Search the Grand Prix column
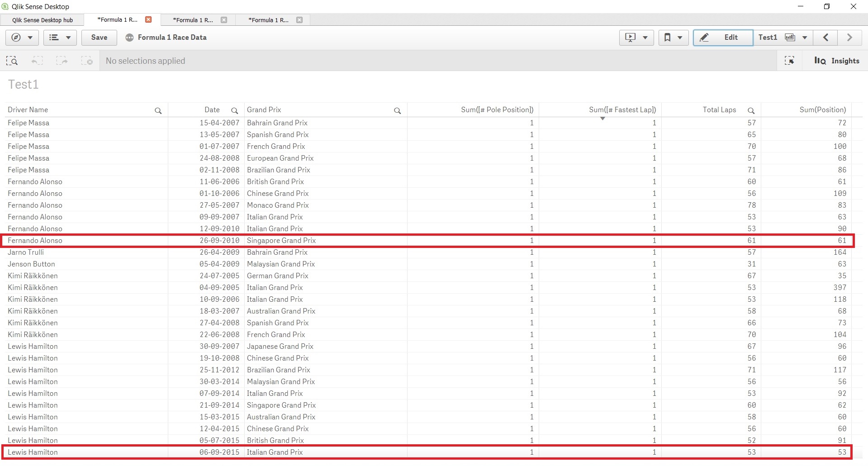The width and height of the screenshot is (868, 466). point(397,110)
